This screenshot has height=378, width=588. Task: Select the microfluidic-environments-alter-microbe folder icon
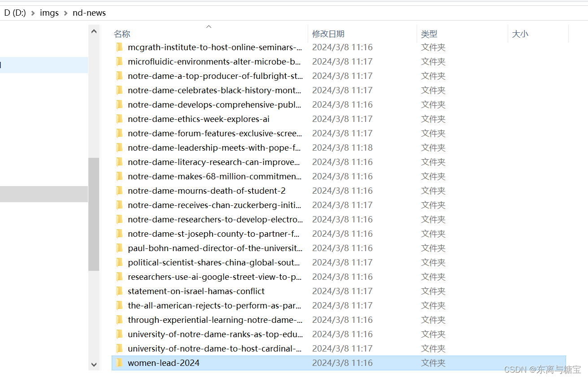tap(119, 61)
